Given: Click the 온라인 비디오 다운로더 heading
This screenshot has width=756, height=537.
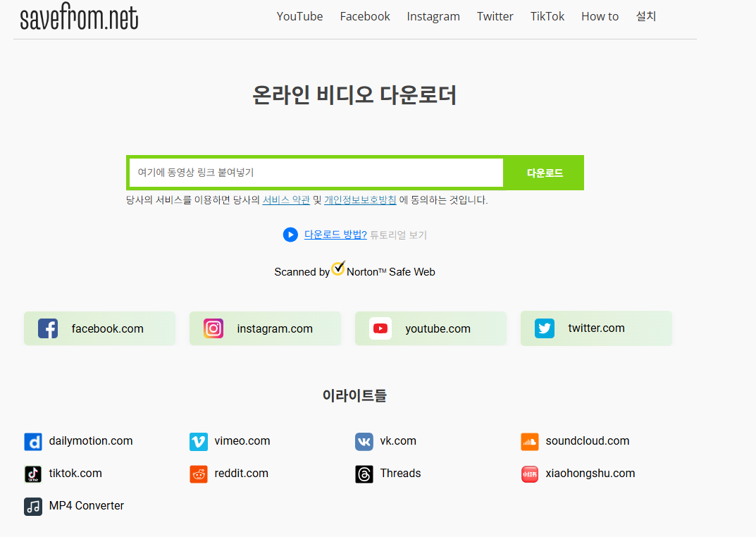Looking at the screenshot, I should click(x=354, y=95).
